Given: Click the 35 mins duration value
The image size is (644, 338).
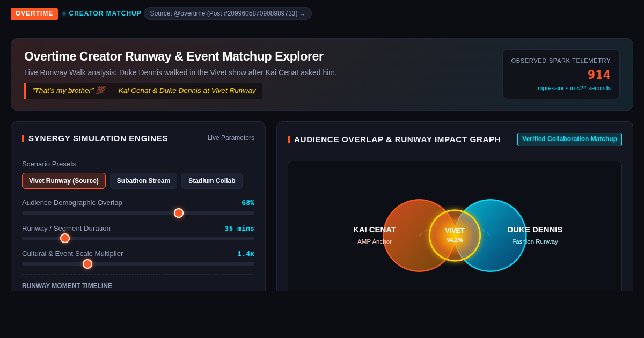Looking at the screenshot, I should click(239, 229).
